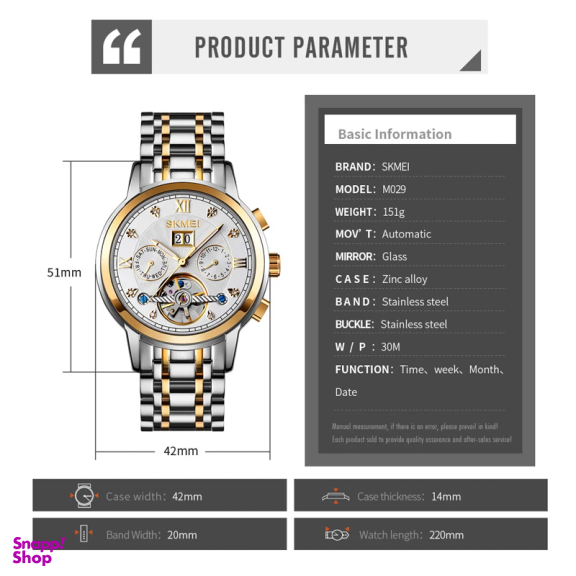Click the band width icon
Image resolution: width=576 pixels, height=576 pixels.
(x=84, y=533)
